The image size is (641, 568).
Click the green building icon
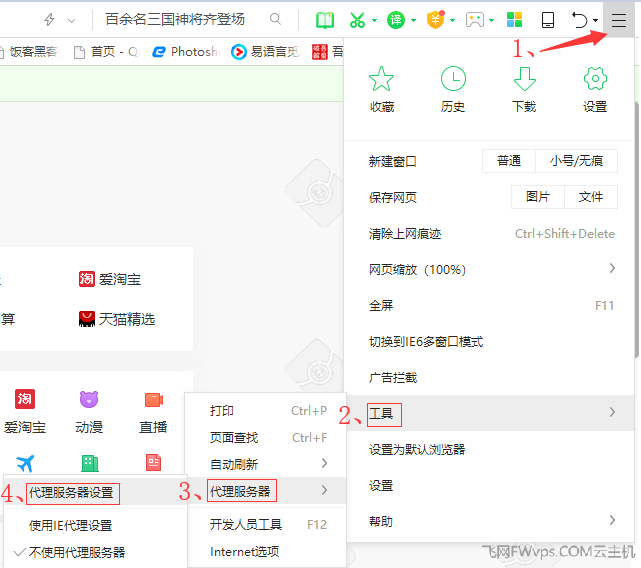click(x=90, y=463)
